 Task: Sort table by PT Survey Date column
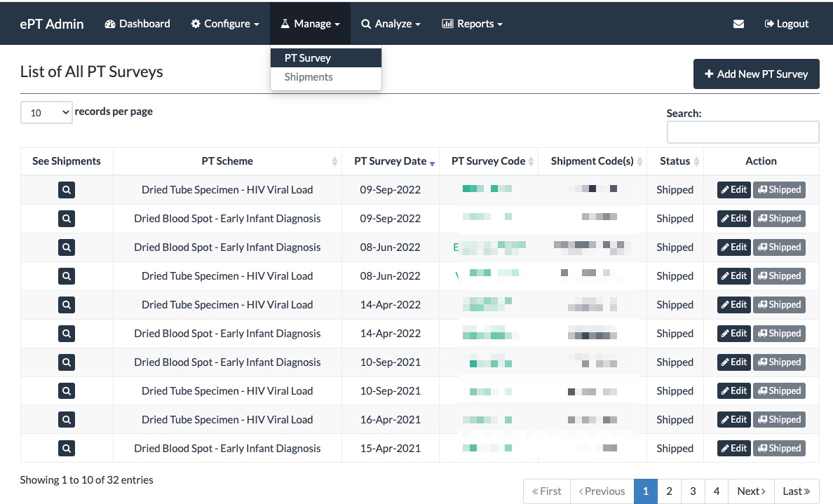pyautogui.click(x=391, y=161)
